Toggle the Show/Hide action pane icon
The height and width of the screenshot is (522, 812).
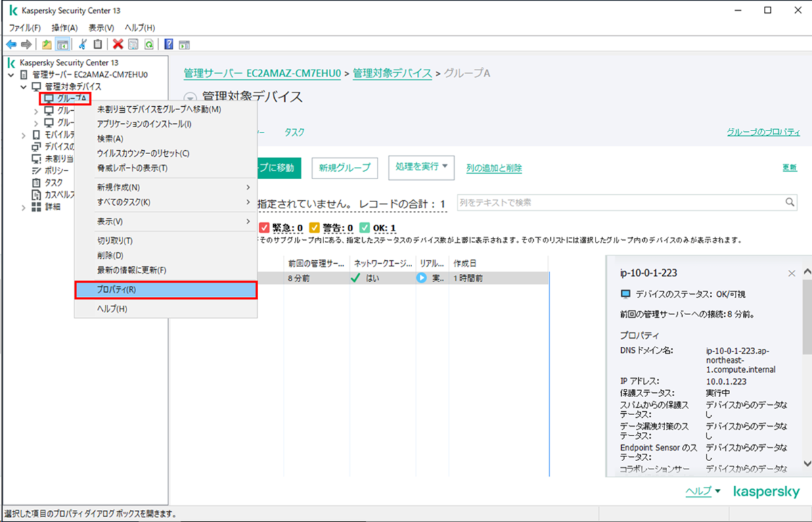[183, 44]
